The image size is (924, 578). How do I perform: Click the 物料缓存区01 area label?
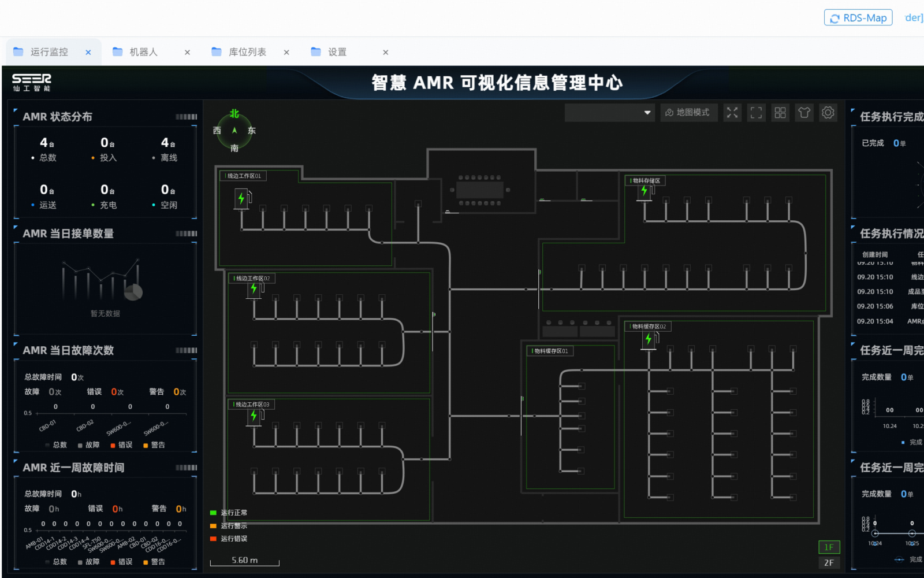550,351
